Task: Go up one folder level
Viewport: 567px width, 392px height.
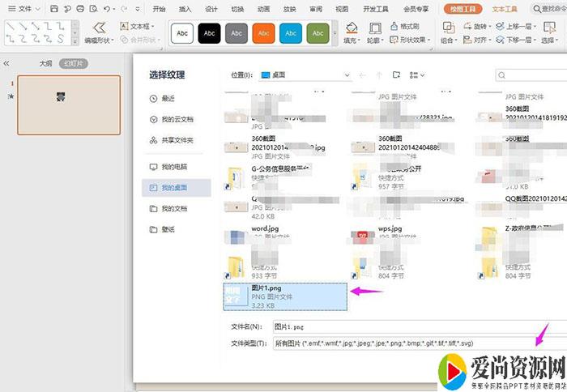Action: click(x=378, y=75)
